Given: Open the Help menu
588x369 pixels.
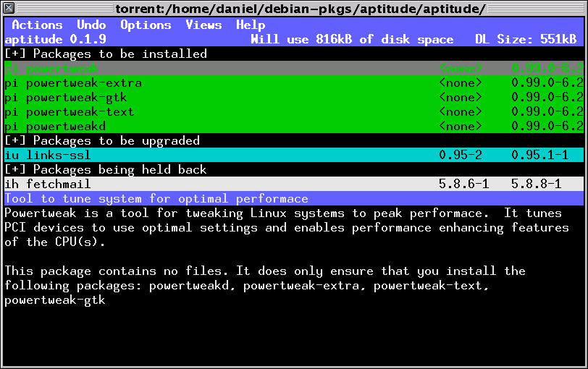Looking at the screenshot, I should coord(251,25).
